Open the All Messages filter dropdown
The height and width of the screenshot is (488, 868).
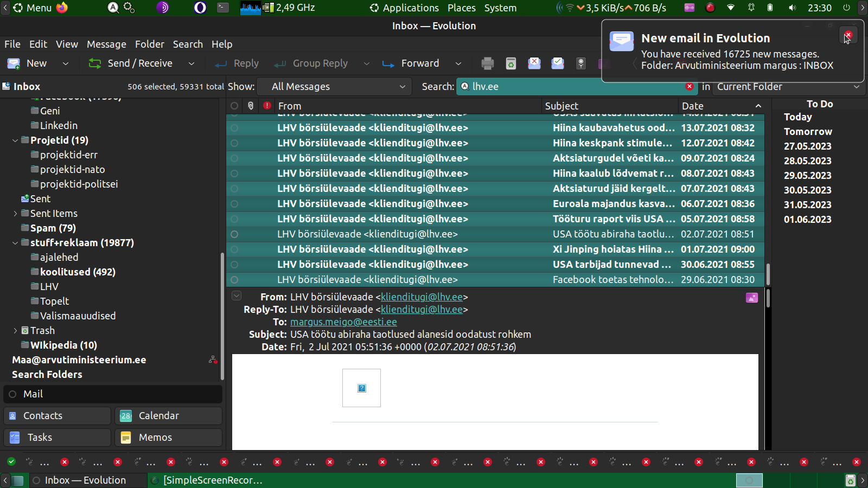[x=339, y=87]
